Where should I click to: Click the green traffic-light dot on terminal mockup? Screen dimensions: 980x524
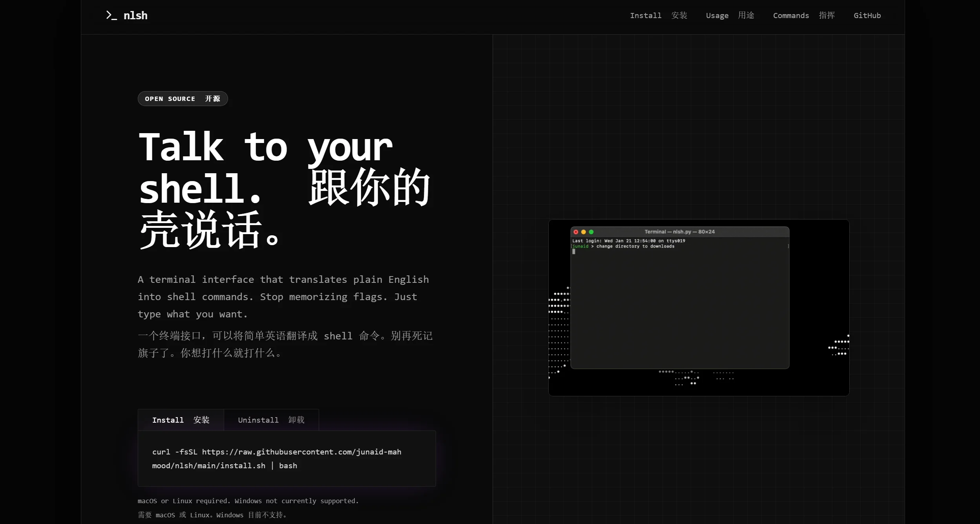click(591, 232)
